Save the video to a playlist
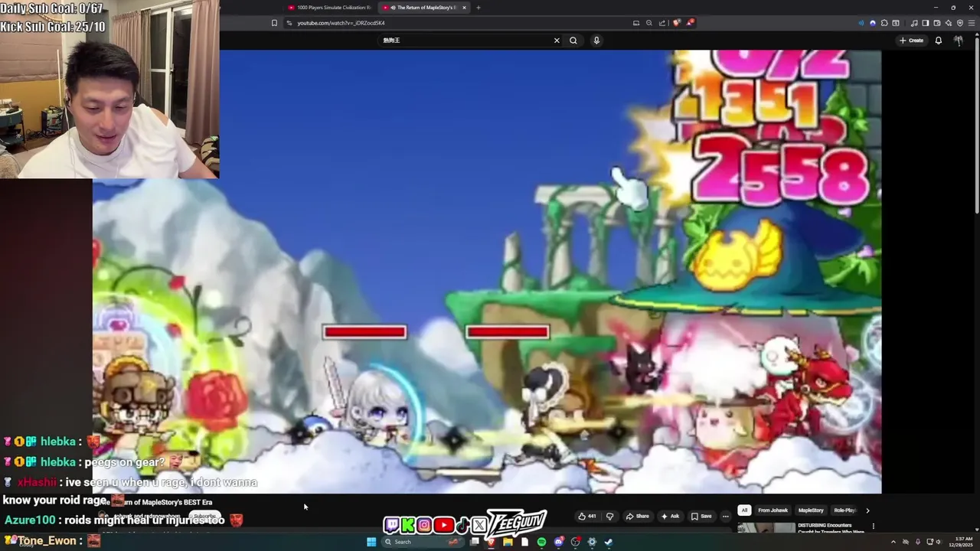 point(701,517)
